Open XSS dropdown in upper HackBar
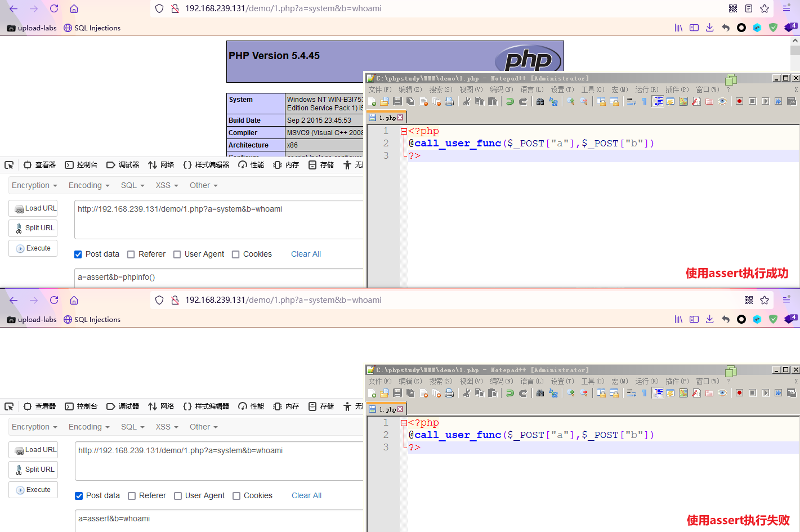800x532 pixels. [167, 185]
